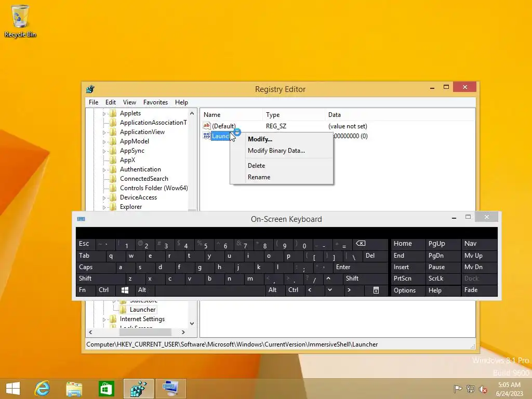Click the Options key on keyboard
532x399 pixels.
coord(408,290)
